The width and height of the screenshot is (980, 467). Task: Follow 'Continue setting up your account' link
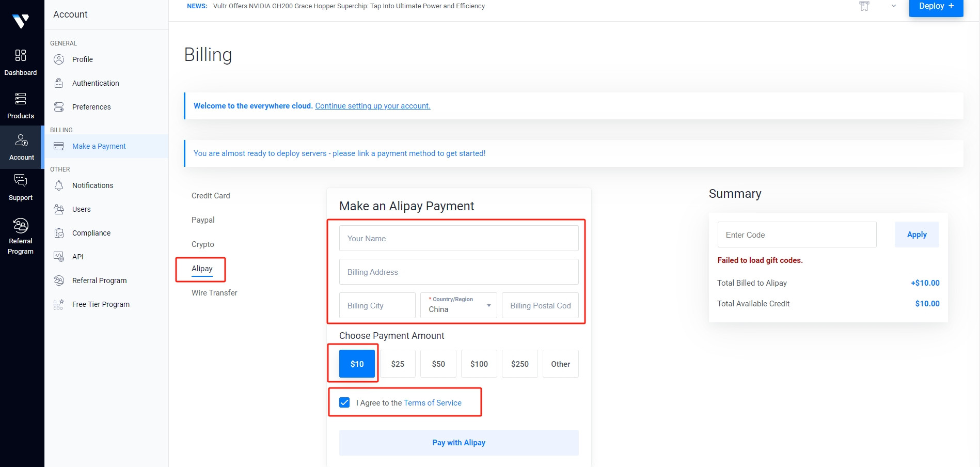coord(373,106)
